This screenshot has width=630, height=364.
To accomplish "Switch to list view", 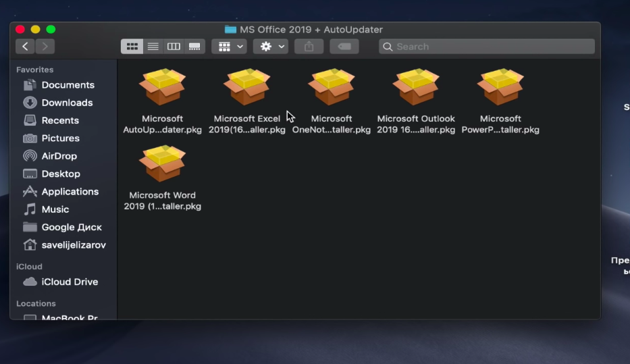I will click(x=153, y=47).
